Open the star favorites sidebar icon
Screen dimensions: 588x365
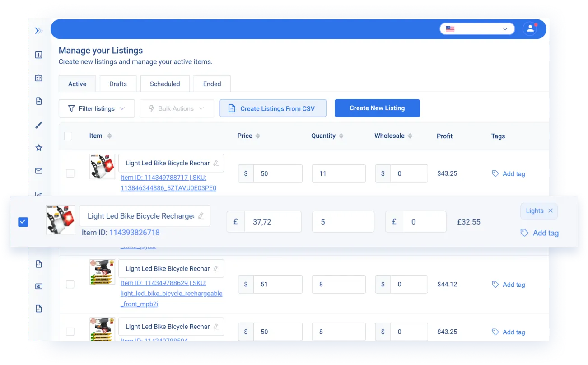click(x=38, y=148)
